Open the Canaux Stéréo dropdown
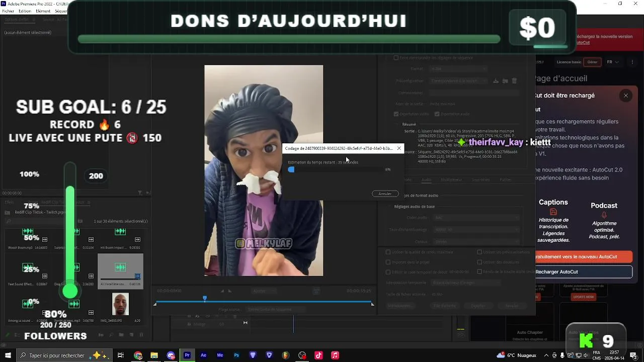This screenshot has height=362, width=644. [475, 241]
